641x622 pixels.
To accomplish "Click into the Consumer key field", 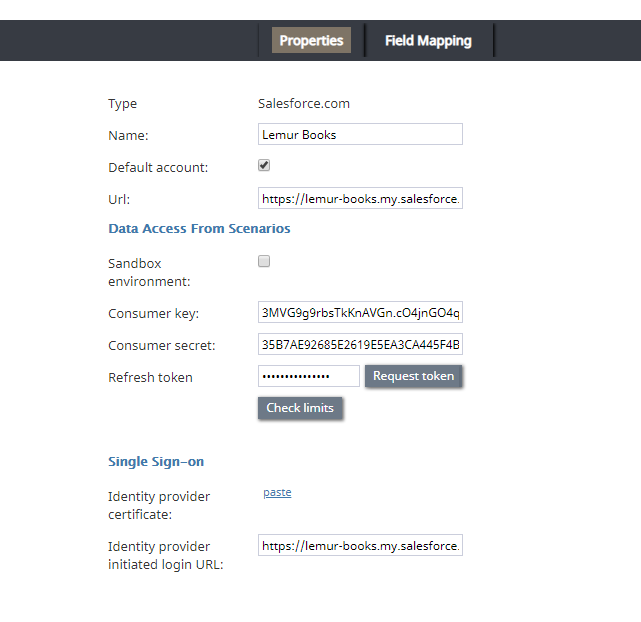I will 360,312.
